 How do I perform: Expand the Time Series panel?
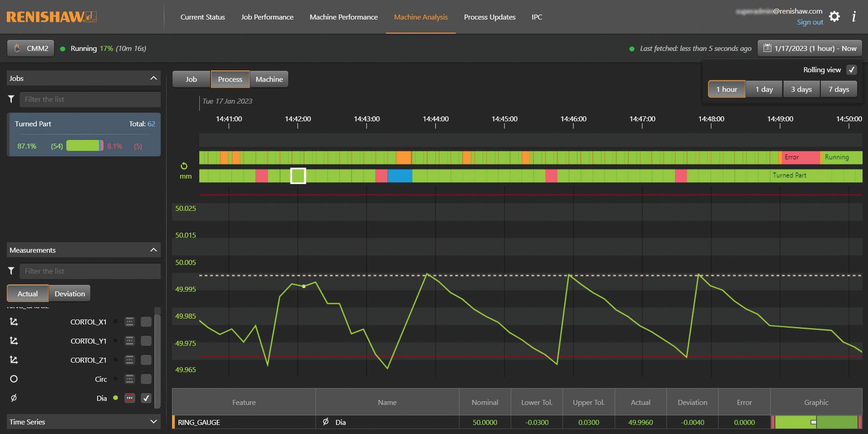[x=153, y=422]
